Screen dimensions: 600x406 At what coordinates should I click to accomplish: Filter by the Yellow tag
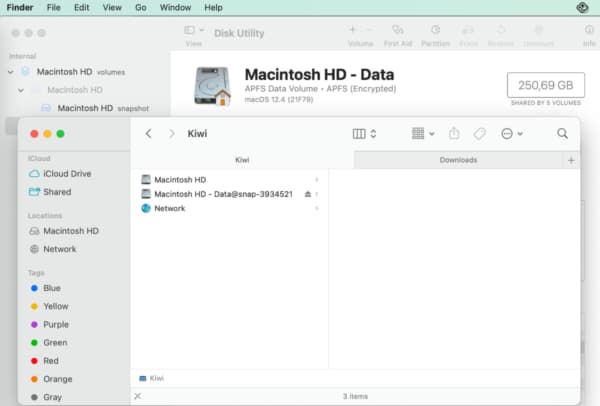click(x=49, y=306)
